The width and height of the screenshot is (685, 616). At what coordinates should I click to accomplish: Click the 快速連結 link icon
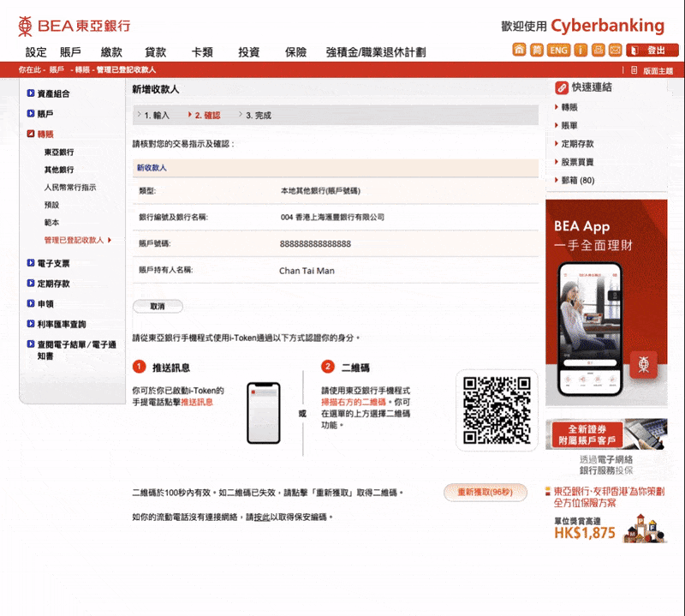point(562,87)
